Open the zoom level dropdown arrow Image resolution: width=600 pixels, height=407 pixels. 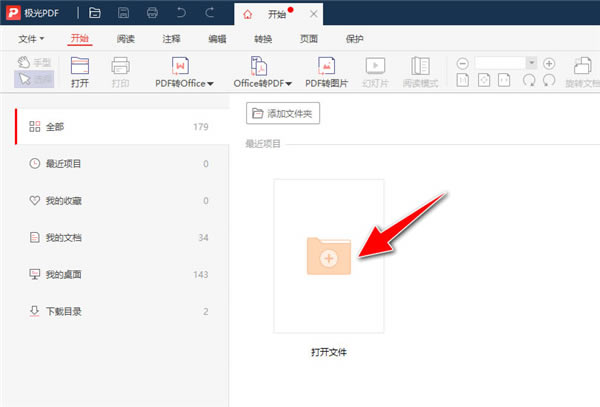click(x=532, y=63)
